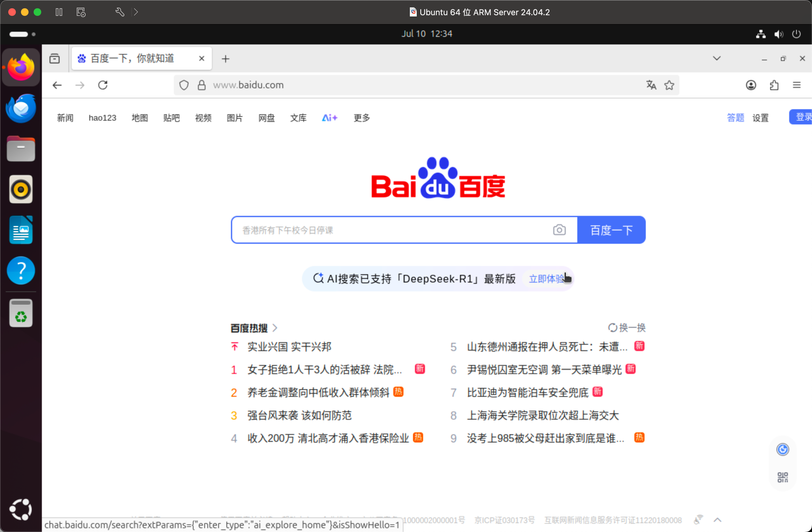Open hot search 上海海关学院录取位次超上海交大
812x532 pixels.
click(543, 415)
